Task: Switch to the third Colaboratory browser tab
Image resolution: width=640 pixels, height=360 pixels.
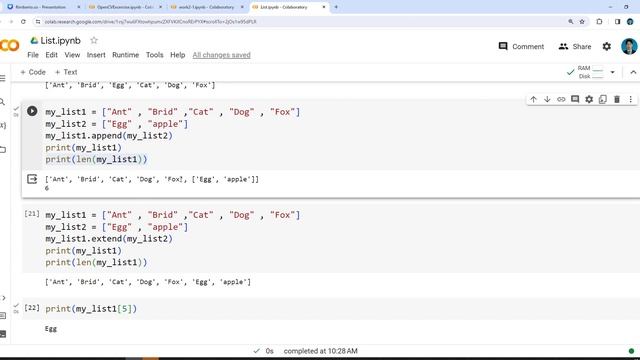Action: pyautogui.click(x=206, y=7)
